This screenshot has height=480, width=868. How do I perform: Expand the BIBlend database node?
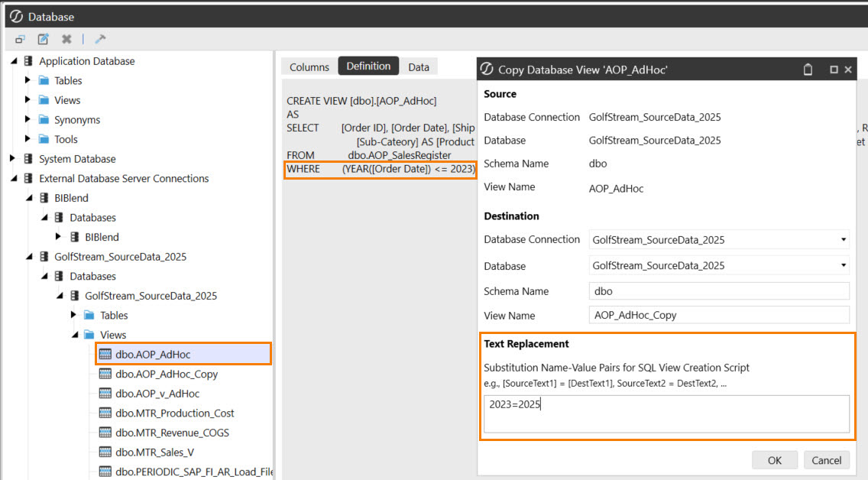coord(58,236)
